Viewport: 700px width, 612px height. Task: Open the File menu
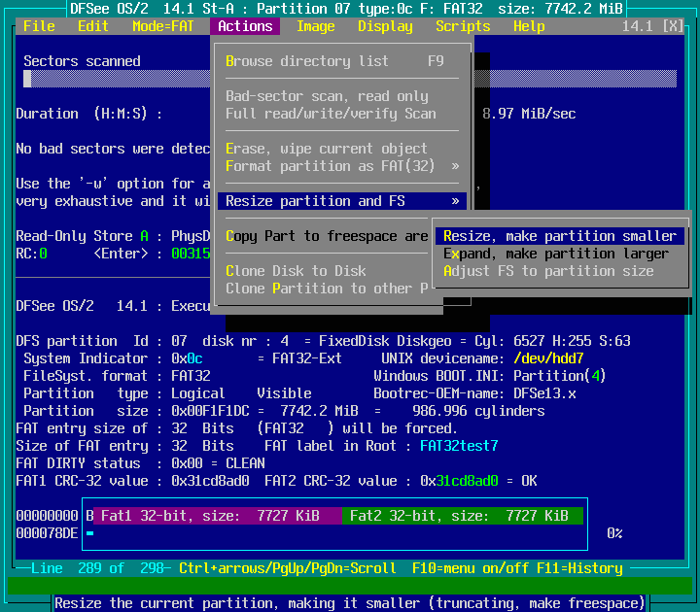pos(39,26)
